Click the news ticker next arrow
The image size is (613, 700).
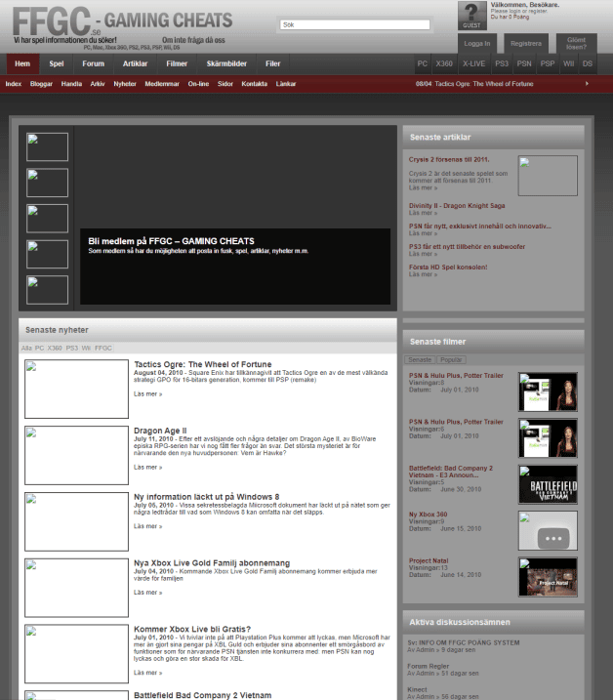click(587, 84)
